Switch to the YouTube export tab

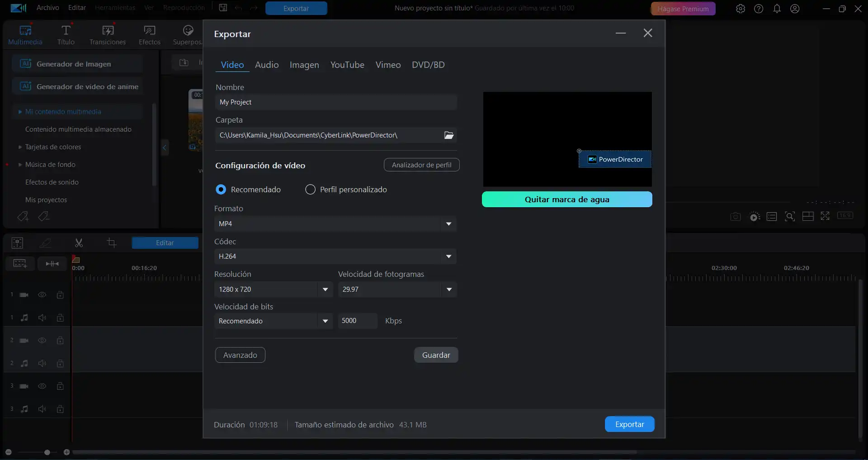coord(347,65)
